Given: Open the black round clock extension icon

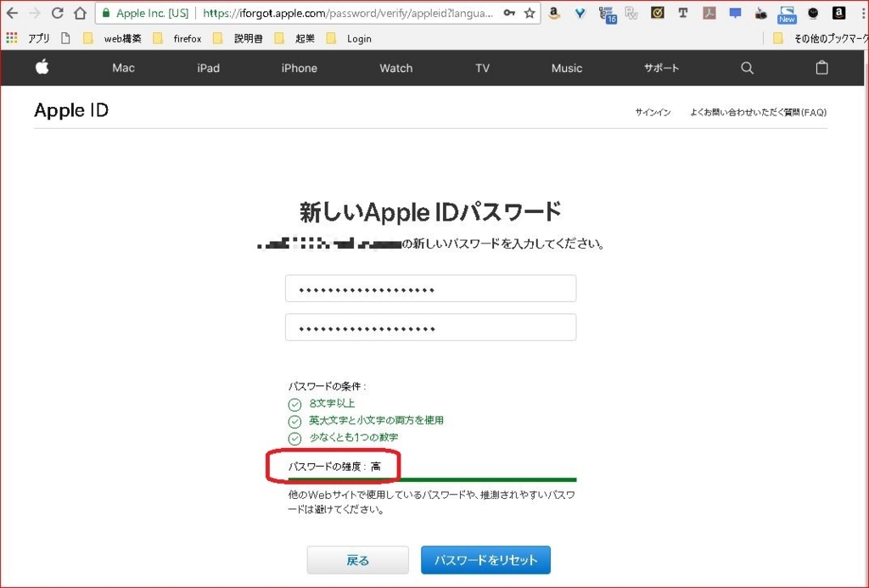Looking at the screenshot, I should (x=813, y=13).
